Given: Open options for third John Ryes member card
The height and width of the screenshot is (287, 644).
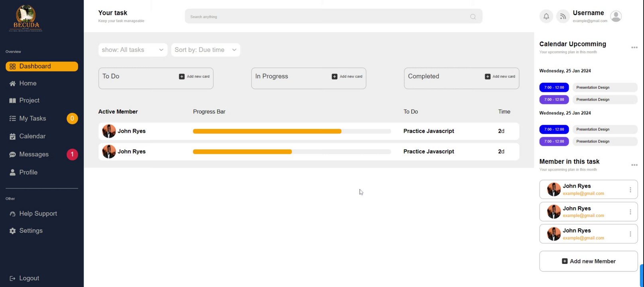Looking at the screenshot, I should (630, 234).
